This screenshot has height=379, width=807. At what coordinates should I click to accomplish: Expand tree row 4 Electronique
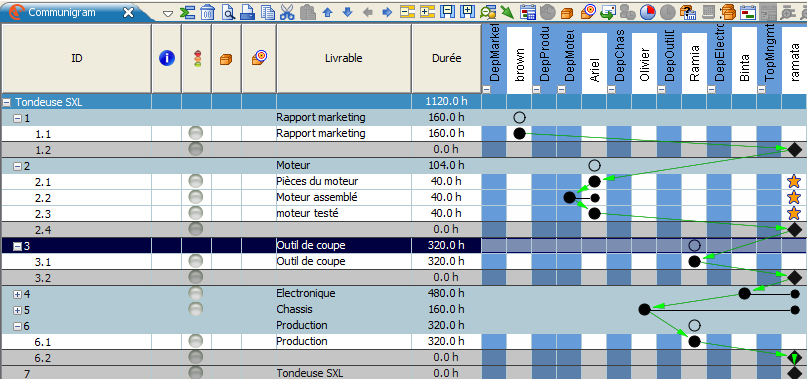point(17,294)
